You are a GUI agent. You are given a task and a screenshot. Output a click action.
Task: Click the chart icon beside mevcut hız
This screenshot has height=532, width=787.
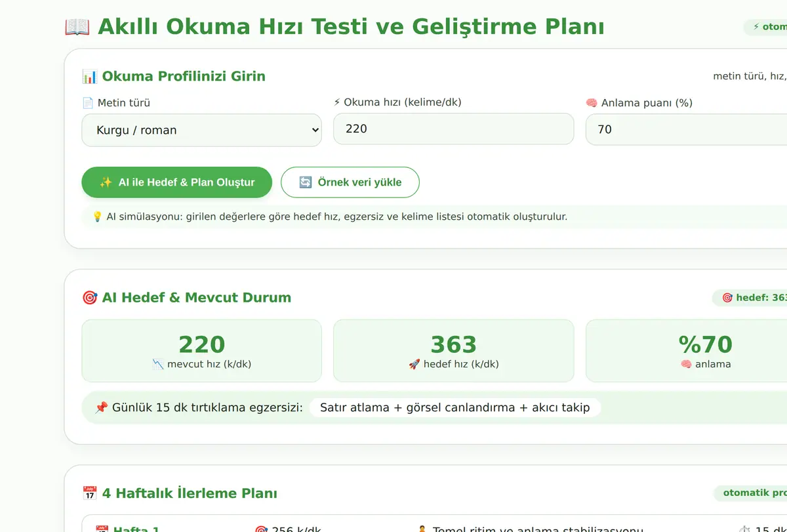tap(158, 364)
